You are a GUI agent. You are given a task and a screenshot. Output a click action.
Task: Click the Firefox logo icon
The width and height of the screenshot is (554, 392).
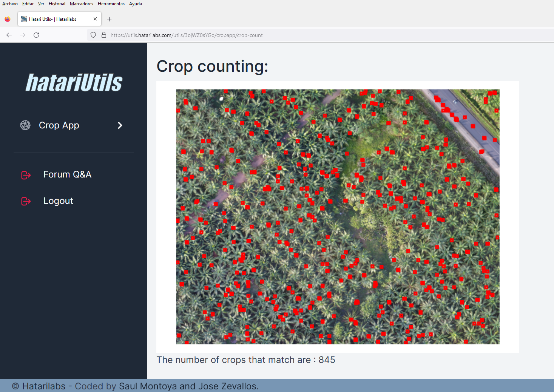click(x=8, y=19)
